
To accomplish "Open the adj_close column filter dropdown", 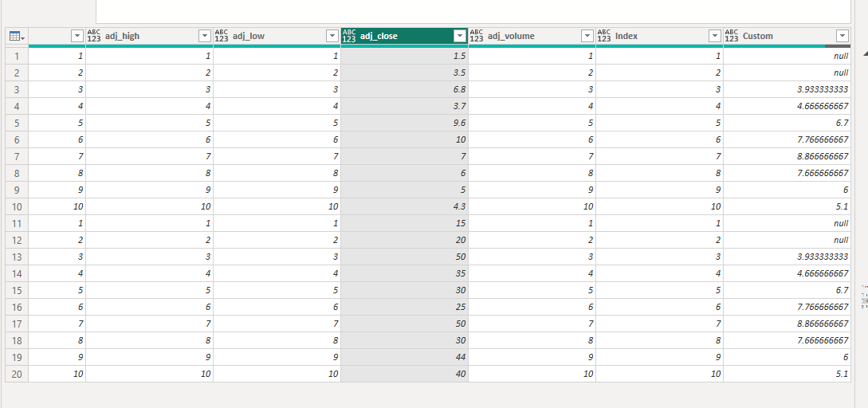I will [459, 36].
